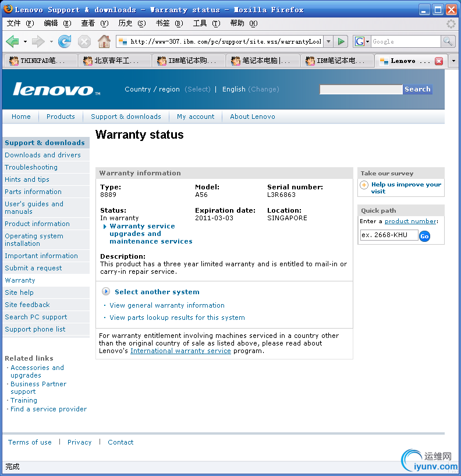Open the 编辑 (Edit) menu
The image size is (461, 476).
click(57, 23)
